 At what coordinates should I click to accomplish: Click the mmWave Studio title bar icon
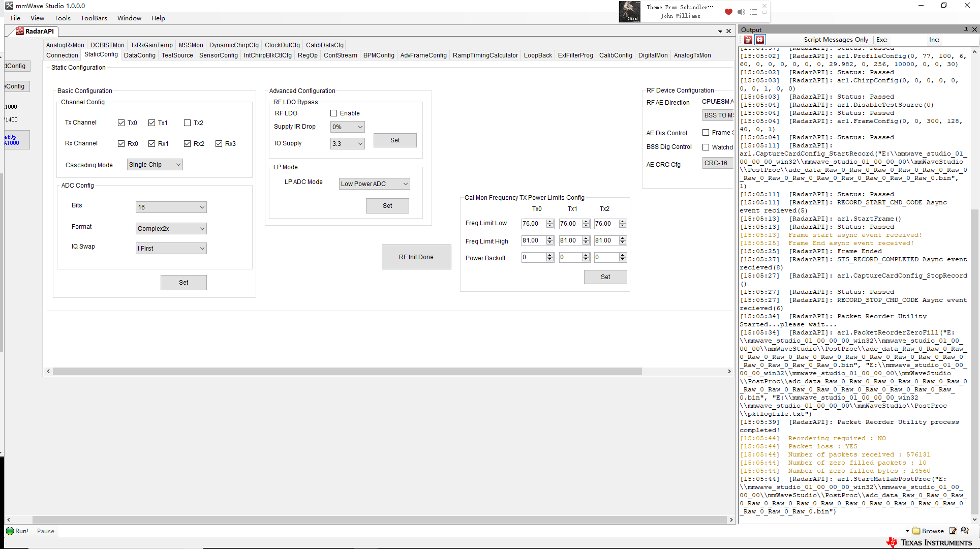click(x=9, y=6)
